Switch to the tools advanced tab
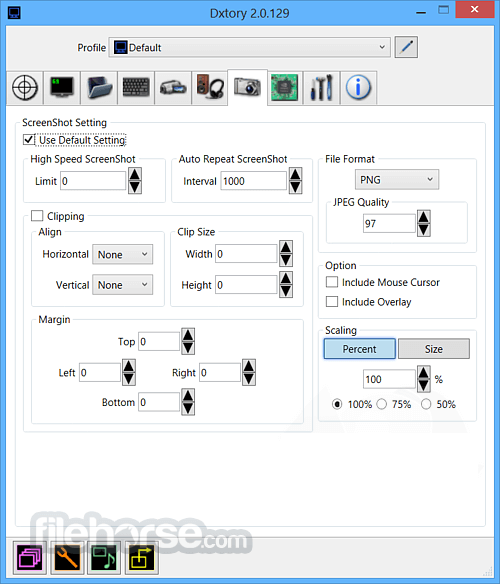The image size is (500, 584). pos(321,88)
